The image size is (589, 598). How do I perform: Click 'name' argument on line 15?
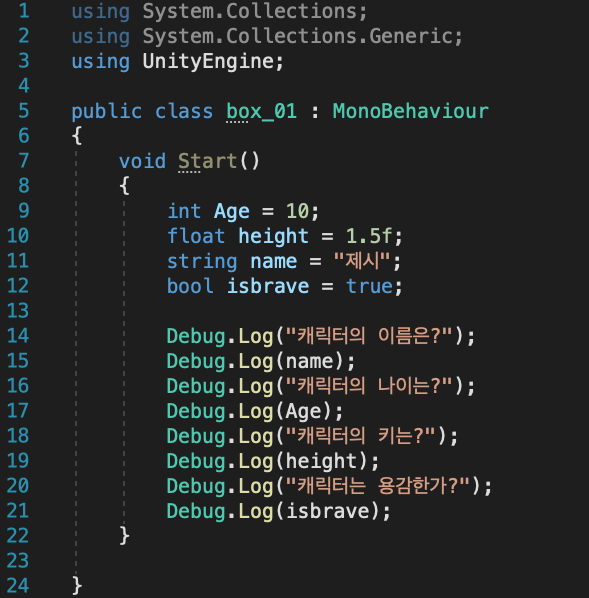[309, 361]
